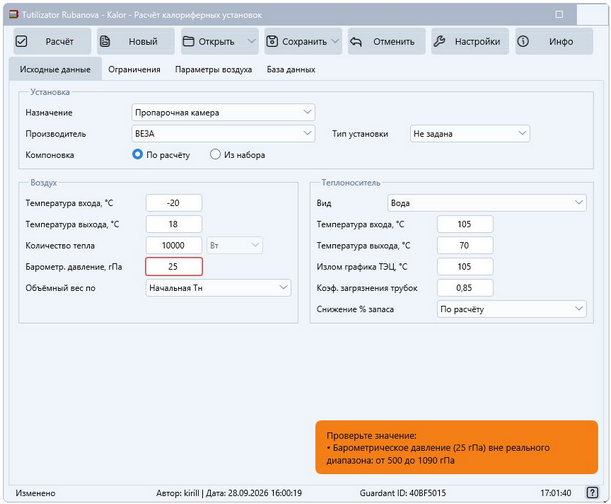Switch to Параметры воздуха tab
611x504 pixels.
point(213,69)
